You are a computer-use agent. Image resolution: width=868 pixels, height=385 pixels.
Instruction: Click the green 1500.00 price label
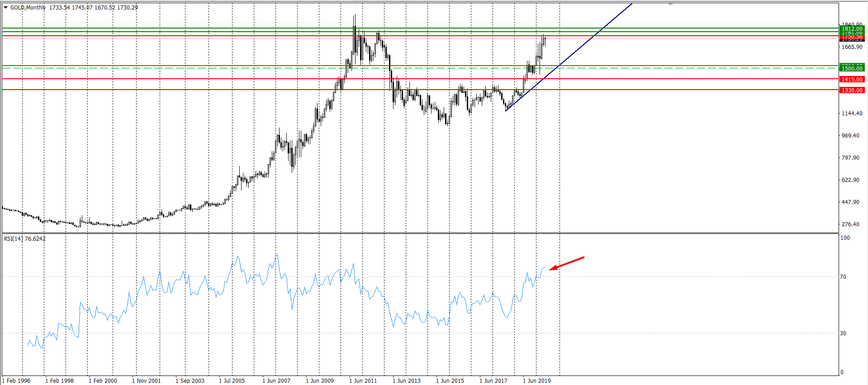pyautogui.click(x=852, y=68)
